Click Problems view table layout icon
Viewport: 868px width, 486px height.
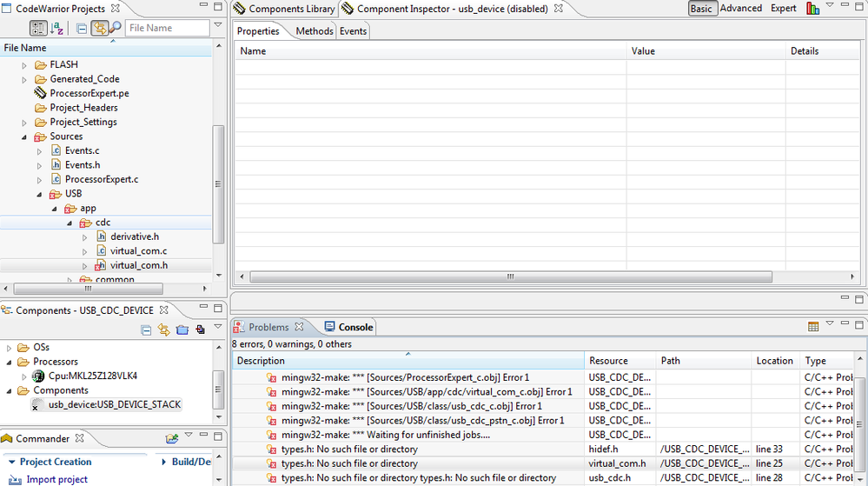[813, 327]
